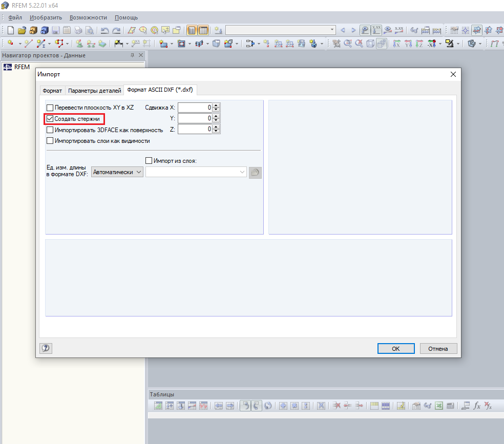Viewport: 504px width, 444px height.
Task: Click the new surface support green icon
Action: tap(102, 44)
